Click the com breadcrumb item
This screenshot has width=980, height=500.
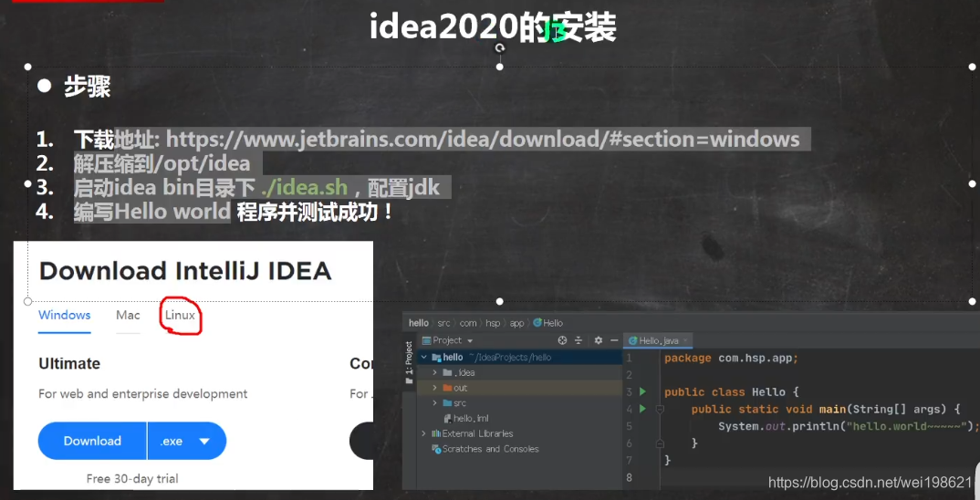(468, 323)
